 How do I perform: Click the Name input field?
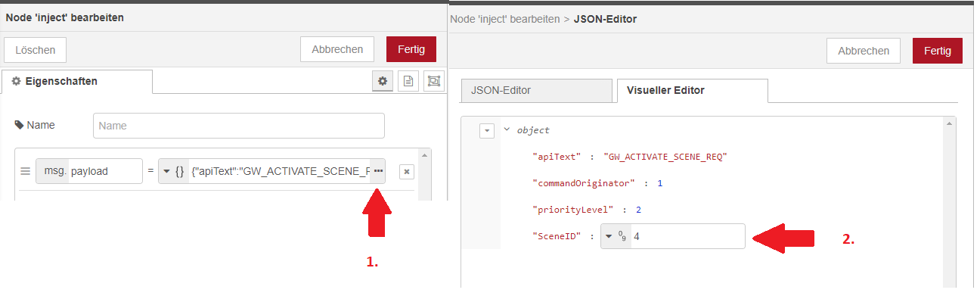click(239, 126)
